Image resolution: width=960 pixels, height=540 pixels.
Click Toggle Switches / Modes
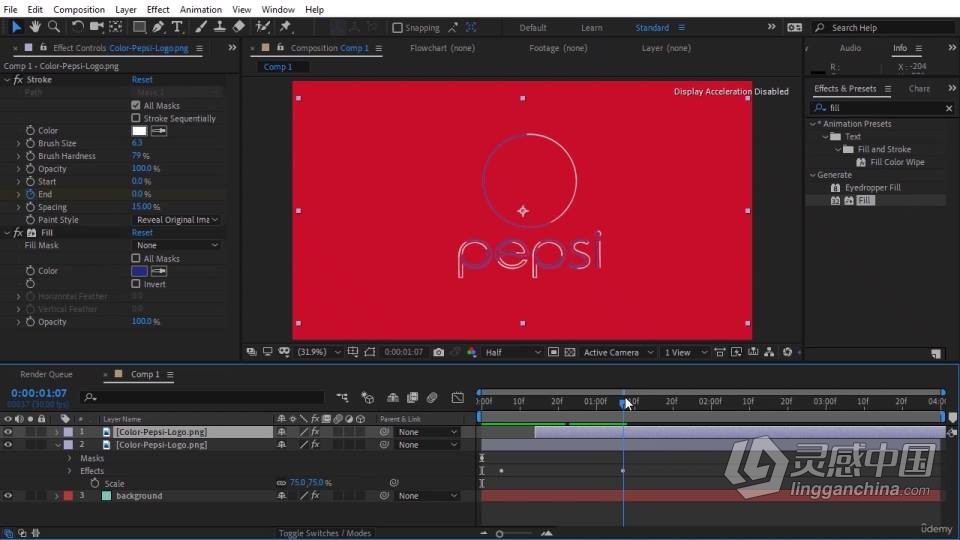point(324,533)
